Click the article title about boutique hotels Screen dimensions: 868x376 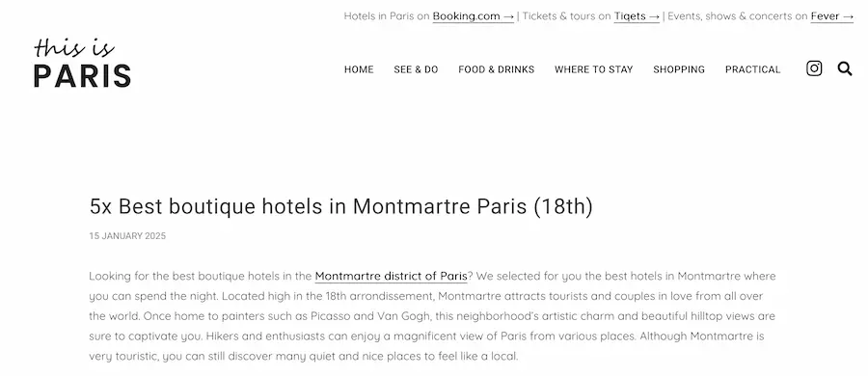(x=341, y=206)
